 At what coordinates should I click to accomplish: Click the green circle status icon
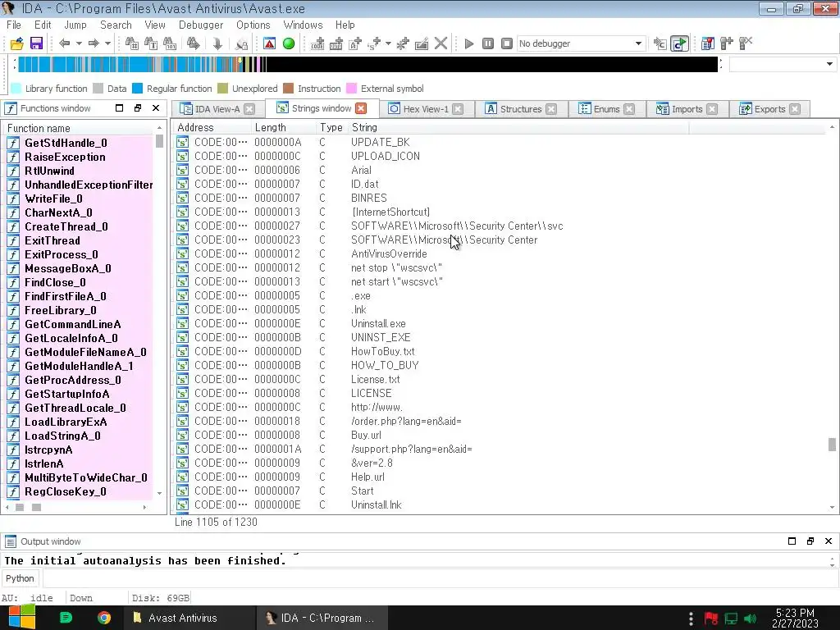click(289, 43)
